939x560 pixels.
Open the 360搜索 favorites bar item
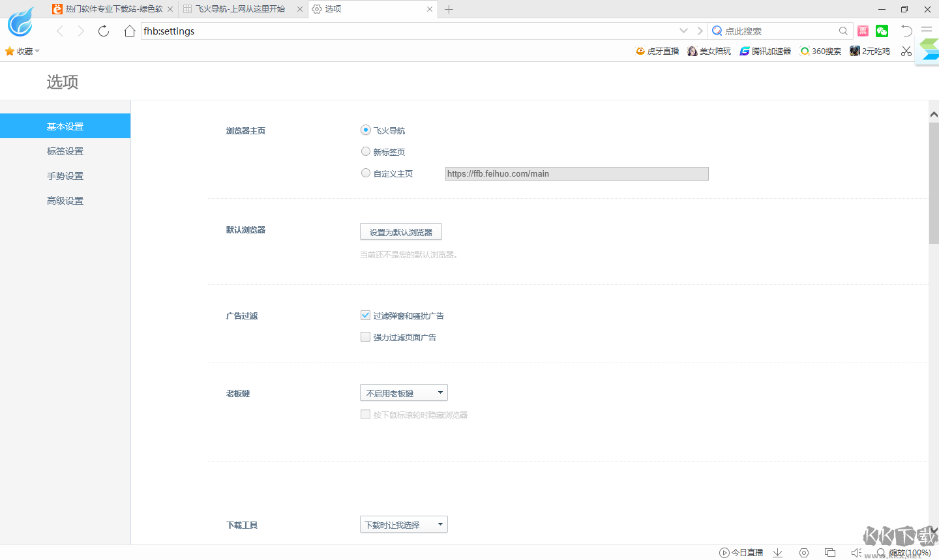coord(820,51)
